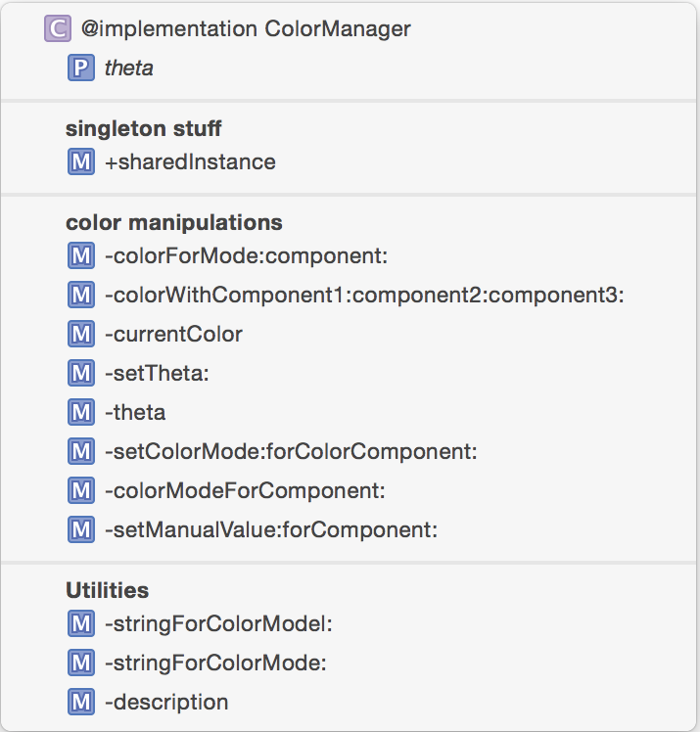Select the 'color manipulations' section heading
The height and width of the screenshot is (732, 700).
[x=173, y=222]
